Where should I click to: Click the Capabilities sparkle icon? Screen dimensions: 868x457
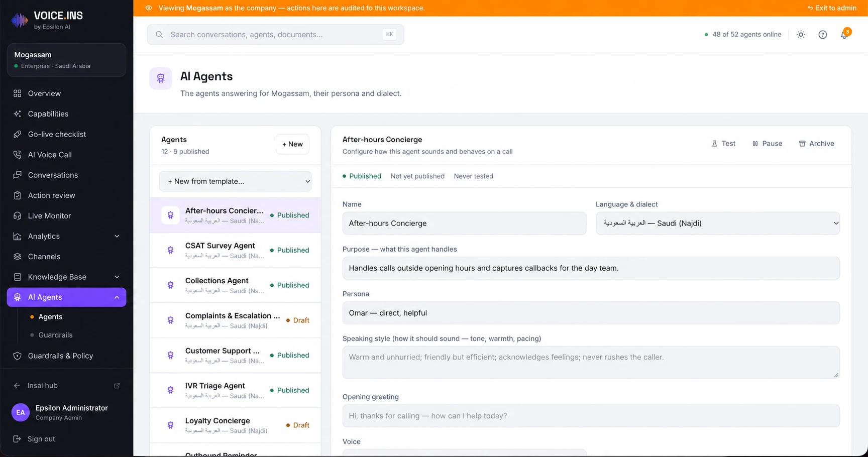[18, 114]
